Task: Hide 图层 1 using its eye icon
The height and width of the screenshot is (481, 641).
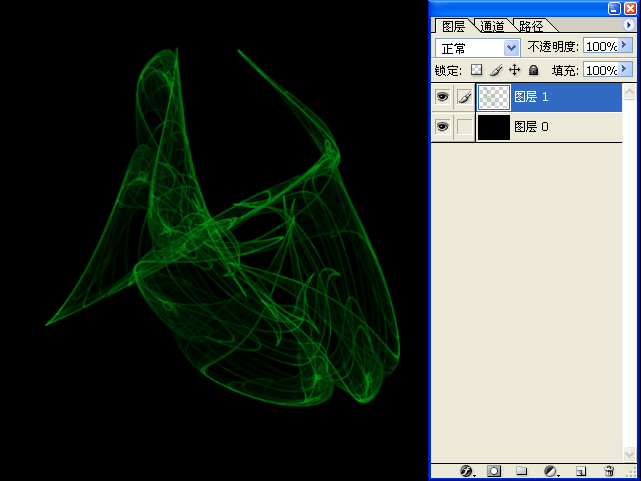Action: click(442, 97)
